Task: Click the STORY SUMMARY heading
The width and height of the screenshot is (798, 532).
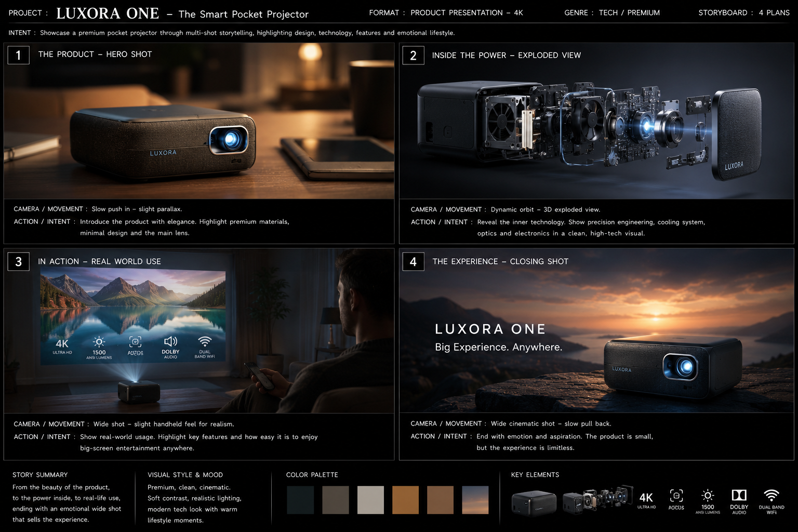Action: (40, 475)
